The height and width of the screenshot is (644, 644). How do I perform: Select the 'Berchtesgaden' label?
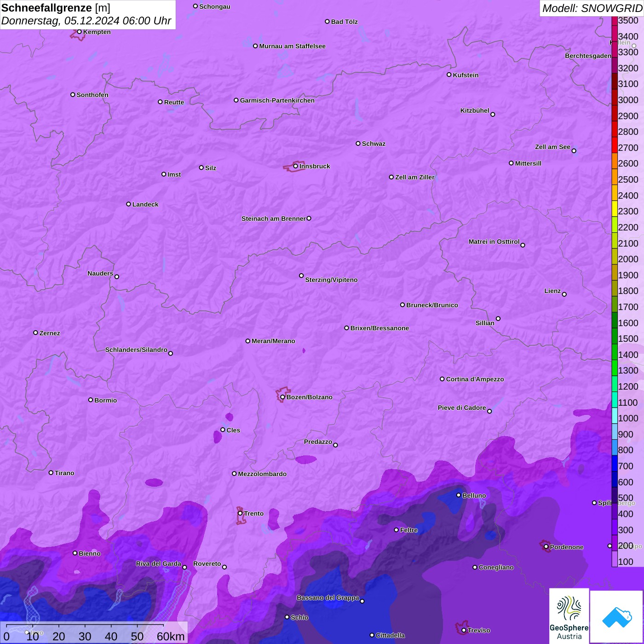coord(588,56)
